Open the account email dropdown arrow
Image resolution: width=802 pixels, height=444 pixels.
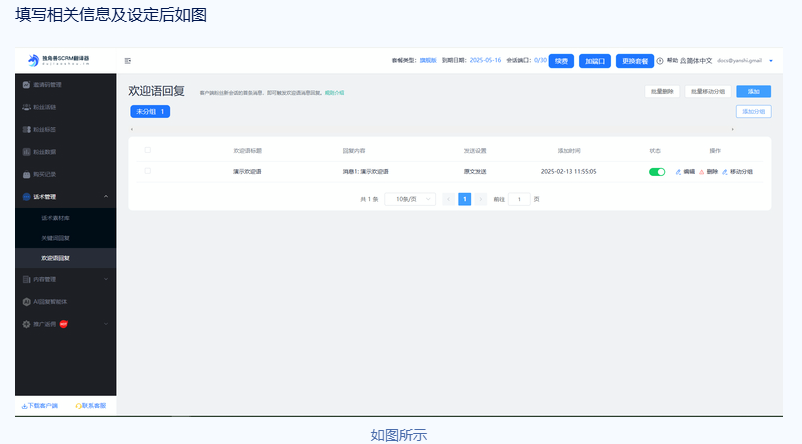coord(771,61)
